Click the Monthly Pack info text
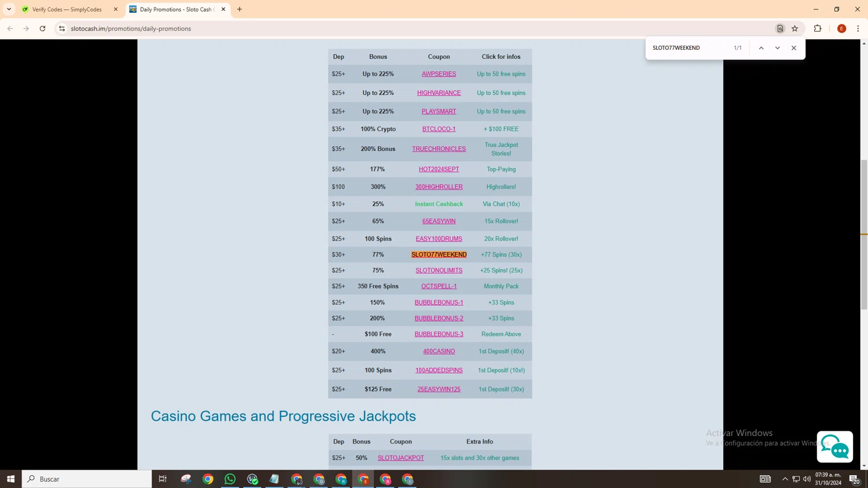 coord(501,286)
